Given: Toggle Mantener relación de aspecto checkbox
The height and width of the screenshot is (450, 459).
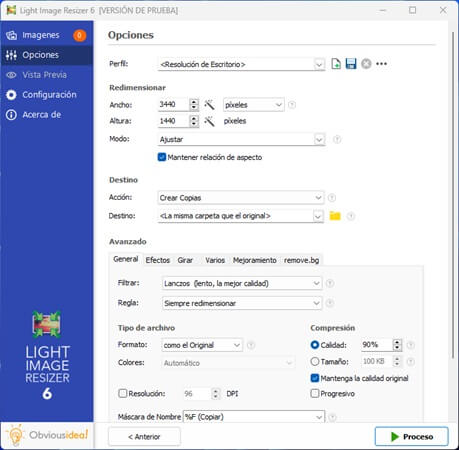Looking at the screenshot, I should 162,157.
